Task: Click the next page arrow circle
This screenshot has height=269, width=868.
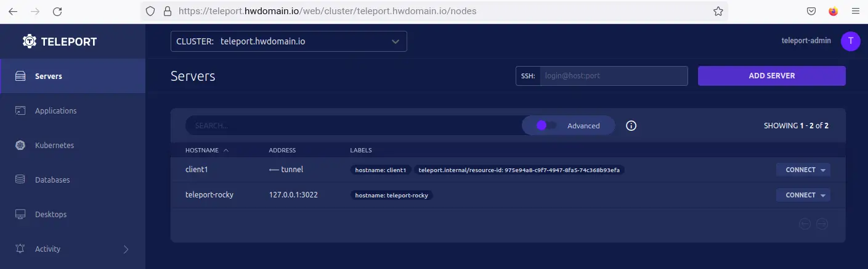Action: pos(822,224)
